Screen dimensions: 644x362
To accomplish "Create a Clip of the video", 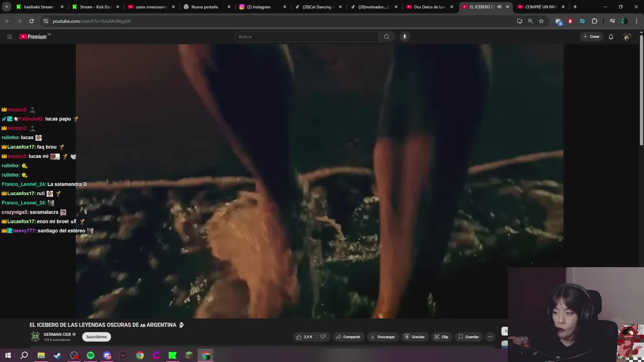I will coord(441,337).
